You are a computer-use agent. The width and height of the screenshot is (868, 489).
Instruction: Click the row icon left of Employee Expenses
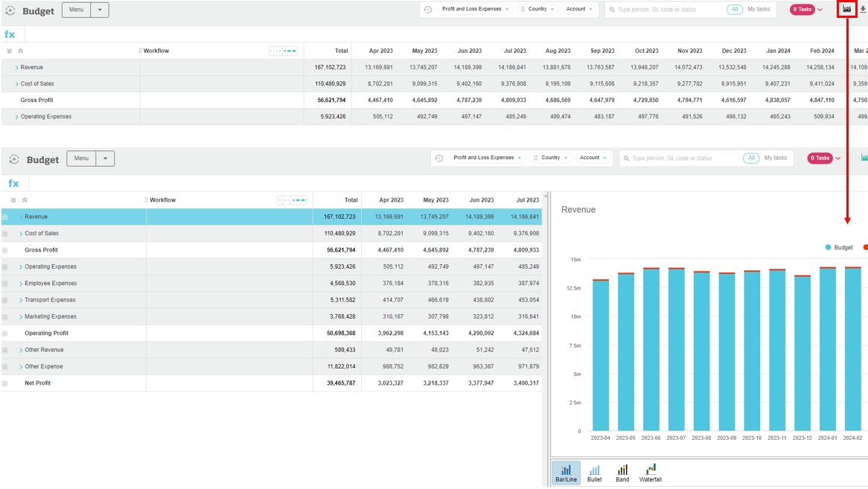pos(5,284)
